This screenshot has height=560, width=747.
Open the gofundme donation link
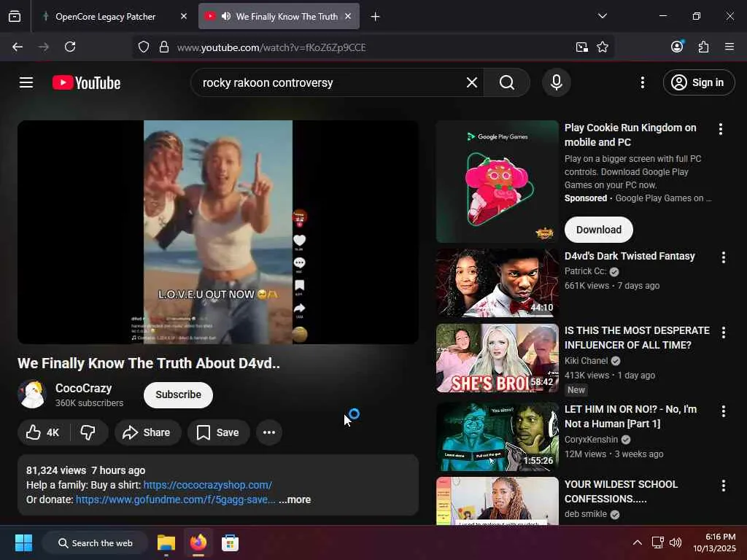tap(175, 499)
